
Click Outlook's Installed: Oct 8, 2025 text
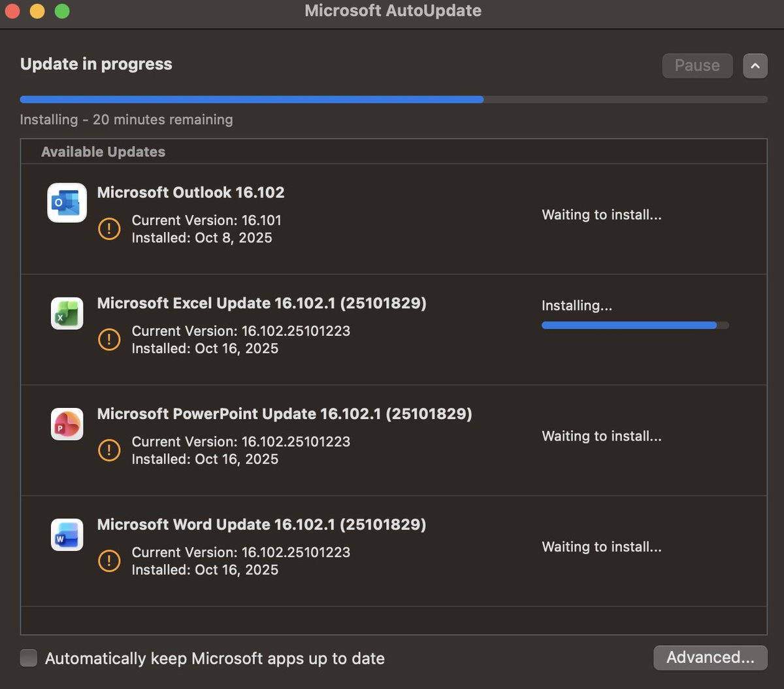[x=202, y=238]
